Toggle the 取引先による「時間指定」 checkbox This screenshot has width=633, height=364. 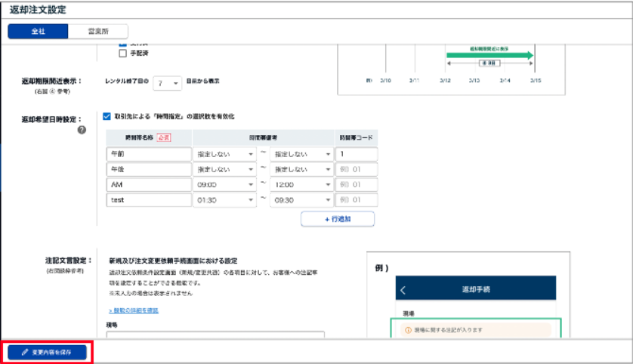pos(107,116)
